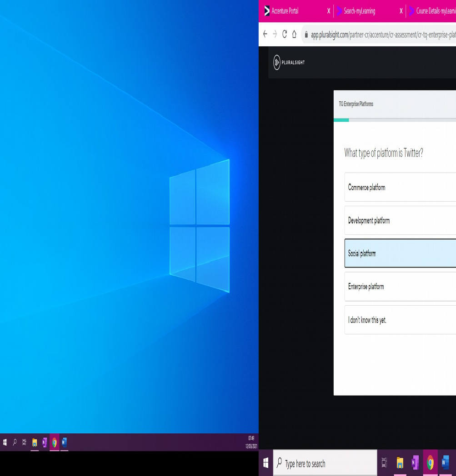The height and width of the screenshot is (476, 456).
Task: Click the assessment progress bar
Action: 395,120
